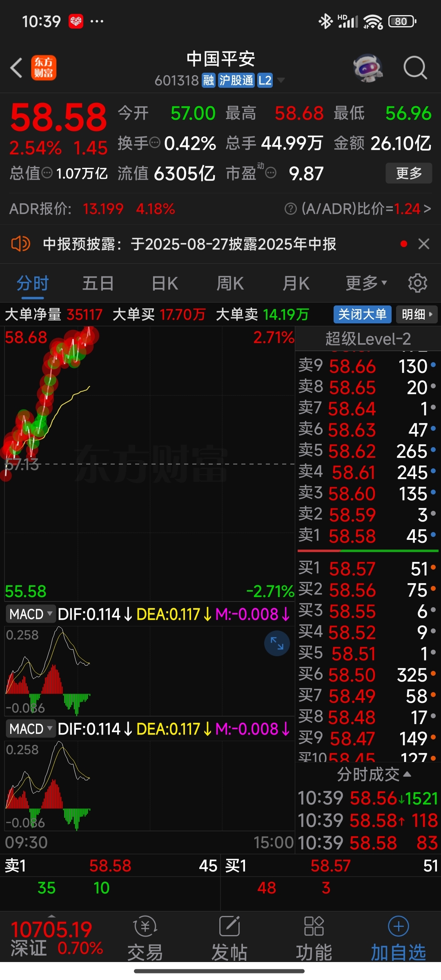Switch to 五日 tab
Image resolution: width=441 pixels, height=980 pixels.
[x=98, y=283]
